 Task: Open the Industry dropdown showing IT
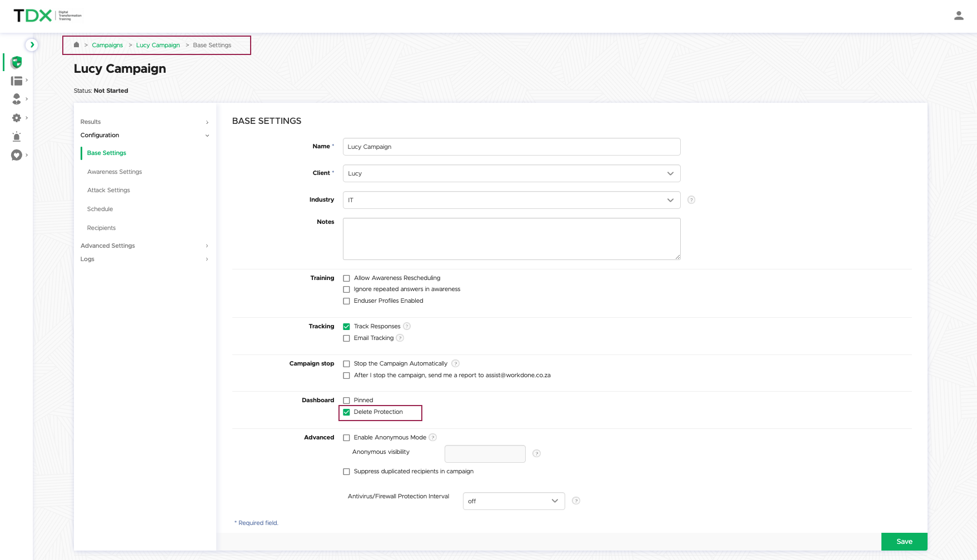pyautogui.click(x=511, y=200)
